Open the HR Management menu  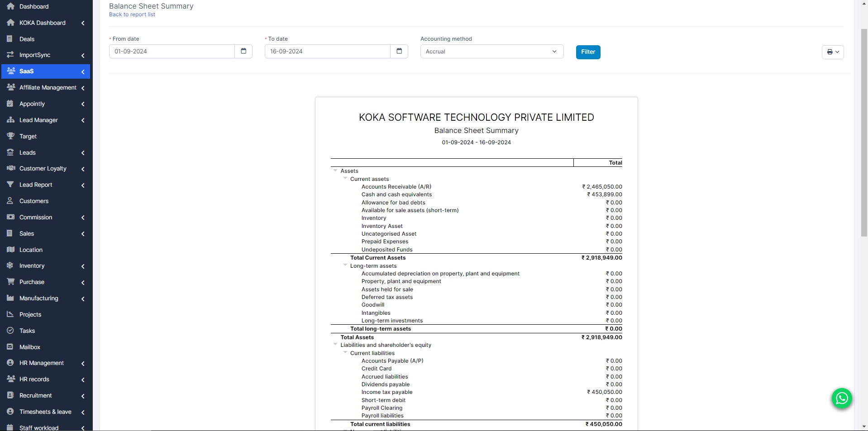(46, 363)
